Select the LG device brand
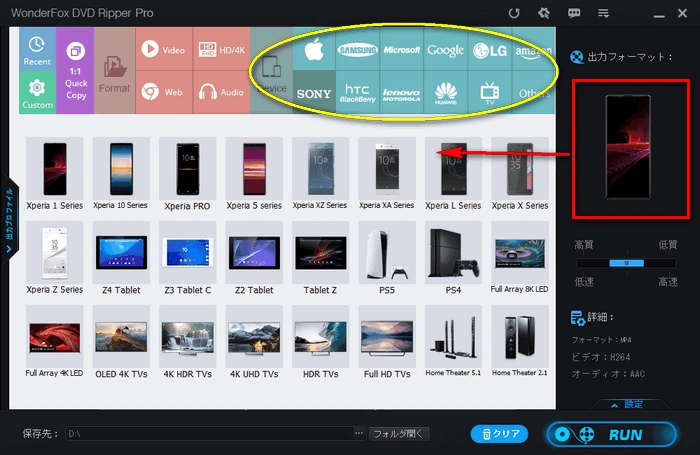Viewport: 700px width, 455px height. point(490,49)
